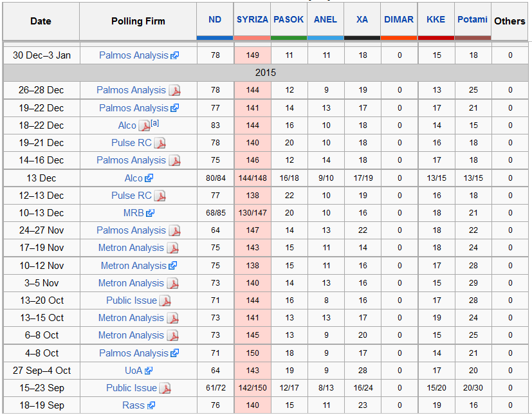Open PDF icon beside Public Issue 13–20 Oct
Image resolution: width=532 pixels, height=415 pixels.
165,300
